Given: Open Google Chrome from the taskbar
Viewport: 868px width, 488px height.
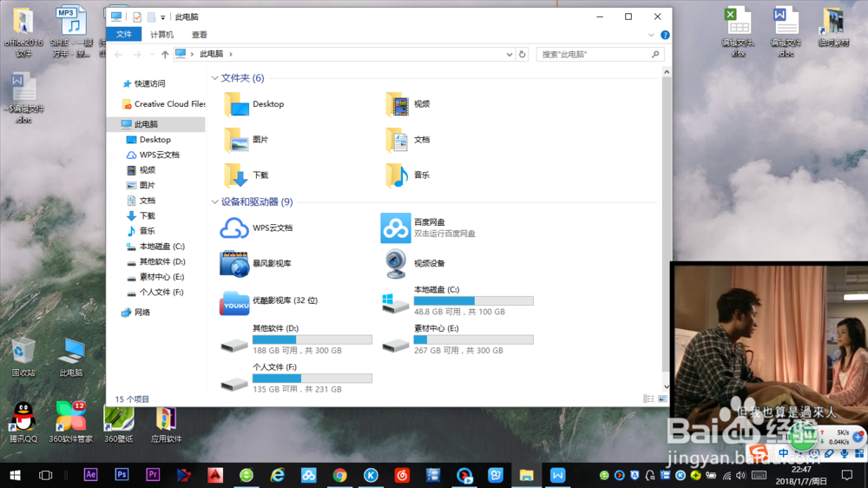Looking at the screenshot, I should click(339, 475).
